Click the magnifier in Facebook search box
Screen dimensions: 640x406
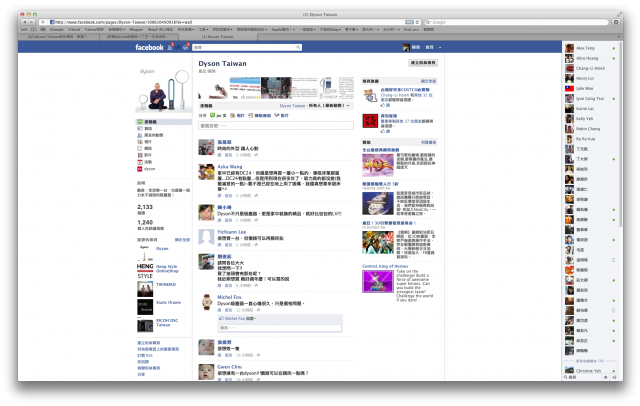tap(298, 47)
